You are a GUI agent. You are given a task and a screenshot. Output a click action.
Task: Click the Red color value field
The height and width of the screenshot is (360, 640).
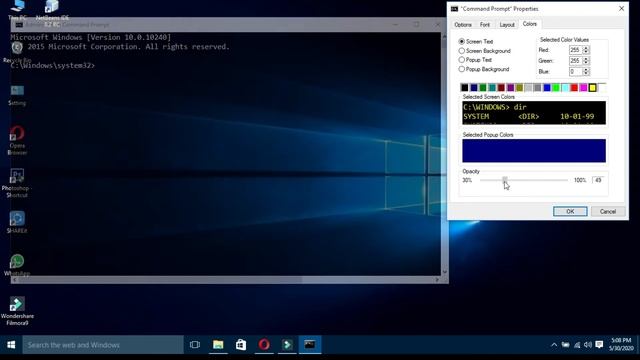point(576,50)
